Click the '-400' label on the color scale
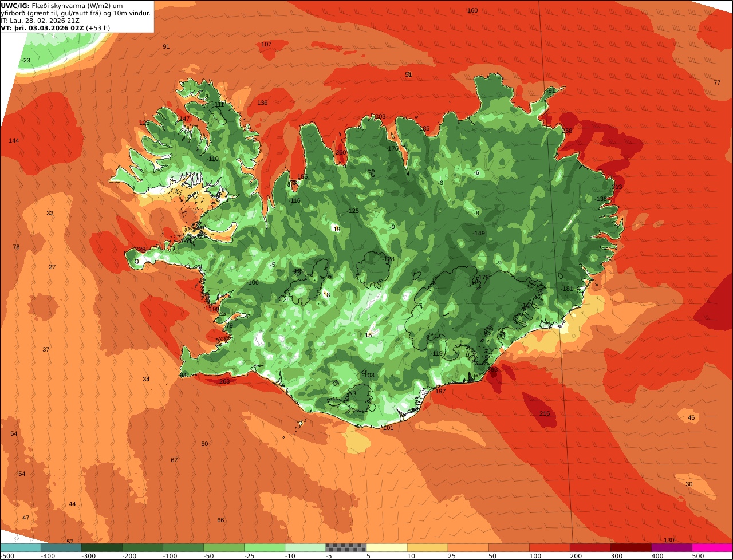The width and height of the screenshot is (733, 560). [48, 556]
